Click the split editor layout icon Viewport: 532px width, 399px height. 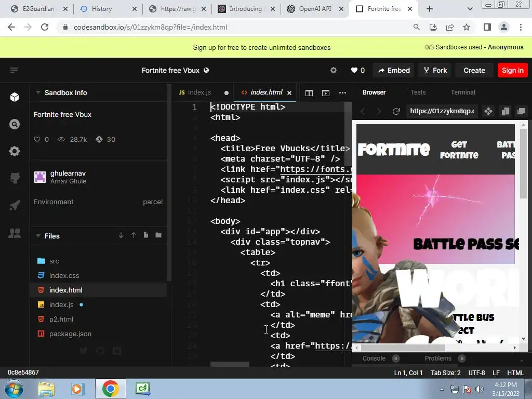[x=309, y=92]
